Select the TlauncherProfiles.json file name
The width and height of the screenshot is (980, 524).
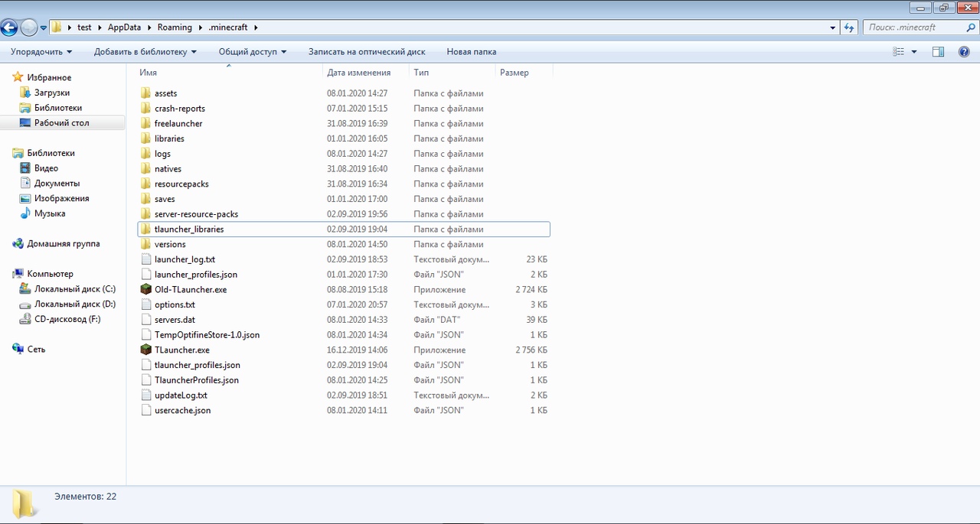(197, 380)
